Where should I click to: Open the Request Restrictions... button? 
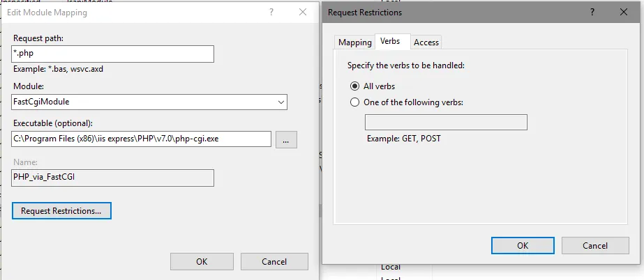click(x=61, y=210)
